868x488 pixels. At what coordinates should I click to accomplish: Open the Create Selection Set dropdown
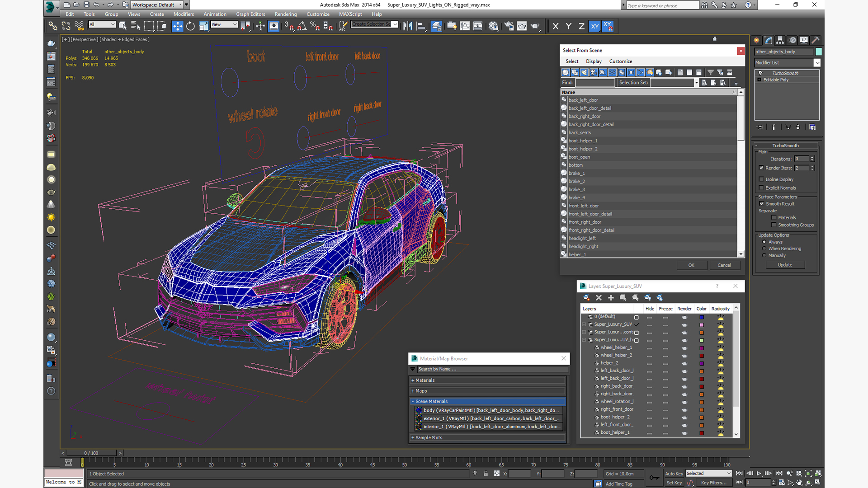(x=375, y=24)
